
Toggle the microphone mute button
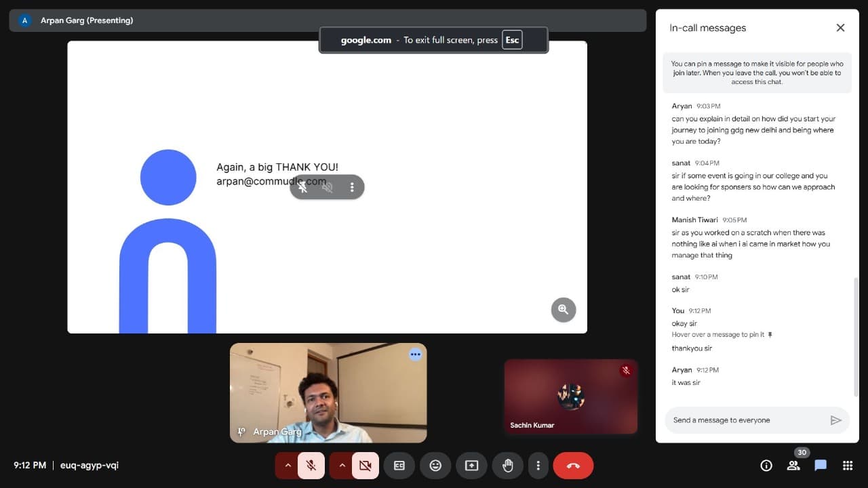click(x=311, y=466)
